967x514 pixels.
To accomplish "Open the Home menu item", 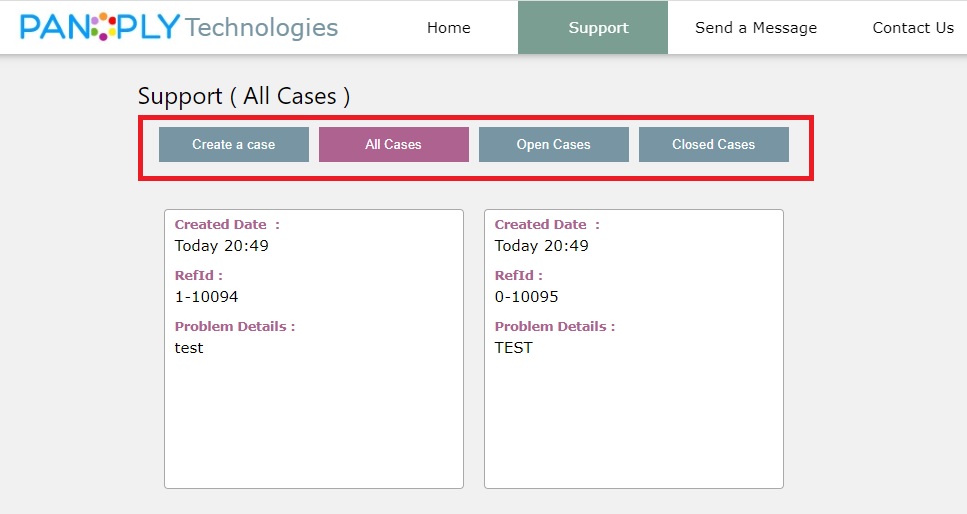I will pyautogui.click(x=448, y=28).
